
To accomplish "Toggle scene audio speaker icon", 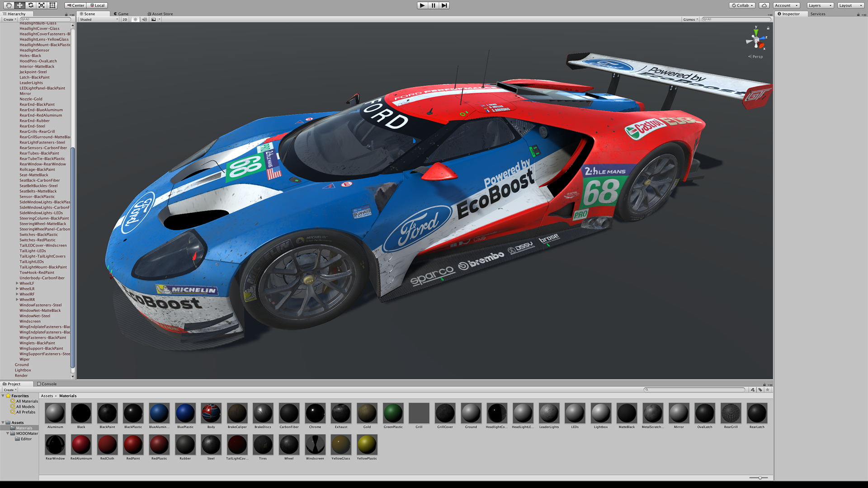I will coord(144,19).
